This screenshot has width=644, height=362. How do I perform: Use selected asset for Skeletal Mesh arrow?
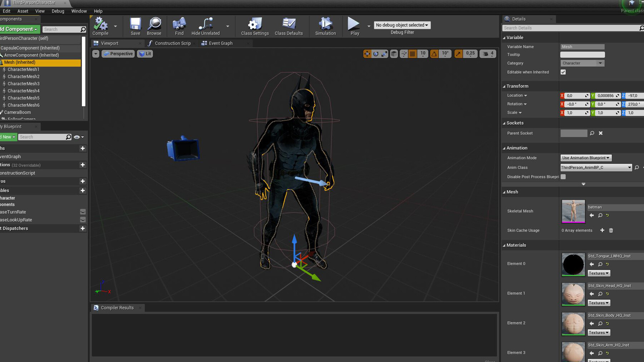(592, 215)
